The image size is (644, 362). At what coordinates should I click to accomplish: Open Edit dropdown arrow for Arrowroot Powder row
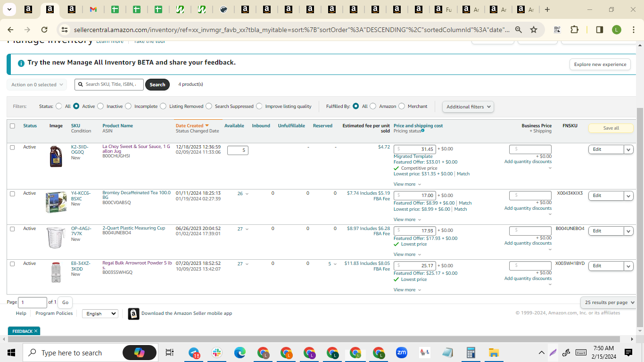point(628,266)
